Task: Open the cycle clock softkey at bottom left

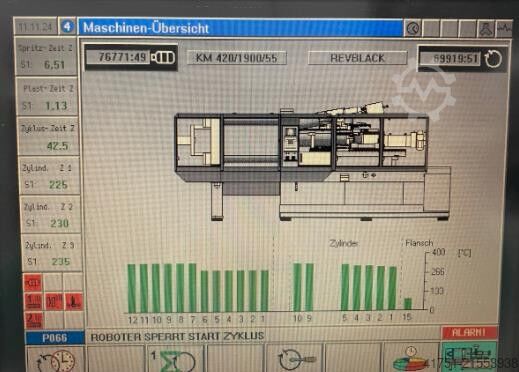Action: click(x=55, y=360)
